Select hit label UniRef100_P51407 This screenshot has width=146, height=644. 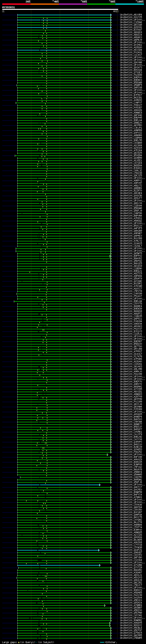(131, 296)
